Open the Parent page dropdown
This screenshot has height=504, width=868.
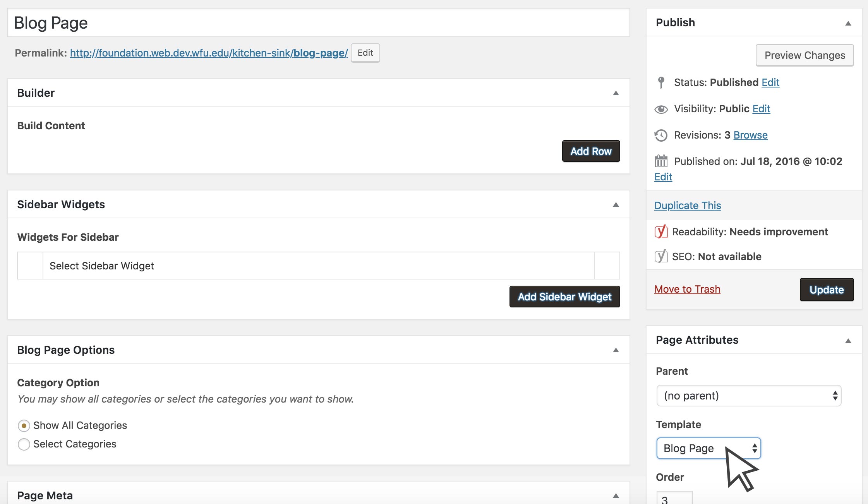pos(749,396)
